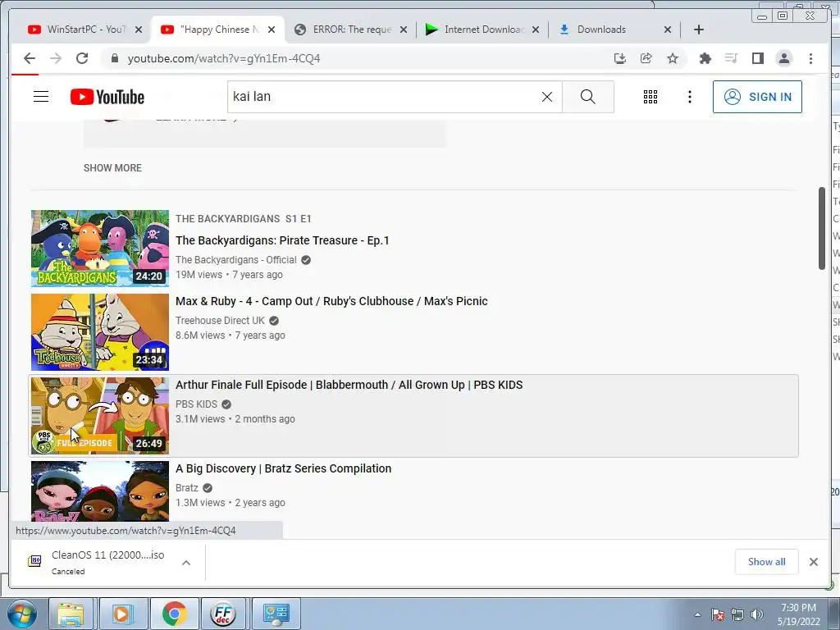840x630 pixels.
Task: Click the magnifier search button
Action: tap(587, 97)
